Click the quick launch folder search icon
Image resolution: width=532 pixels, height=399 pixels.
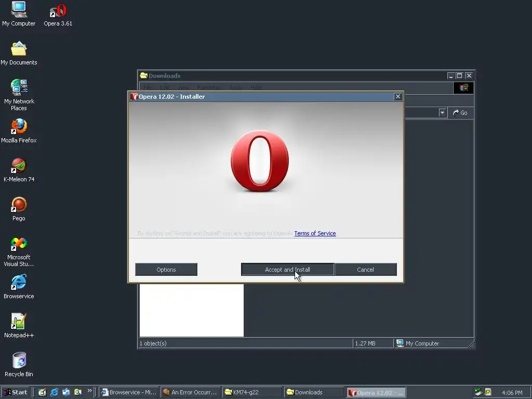point(78,392)
